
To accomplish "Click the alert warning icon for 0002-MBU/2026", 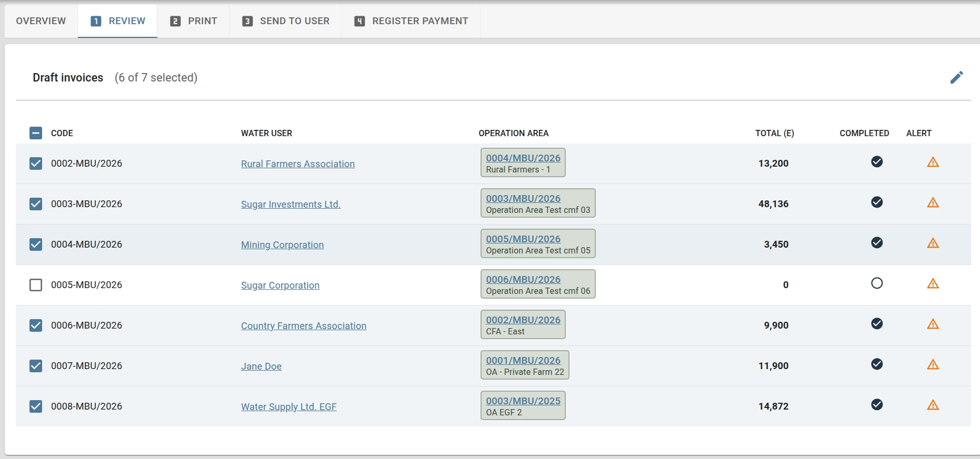I will [x=933, y=162].
